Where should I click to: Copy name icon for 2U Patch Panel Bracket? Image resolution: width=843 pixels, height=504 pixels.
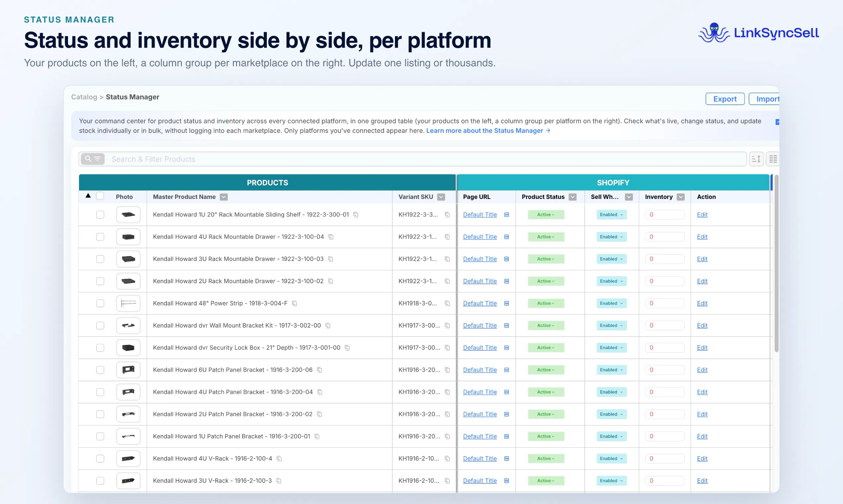coord(320,414)
